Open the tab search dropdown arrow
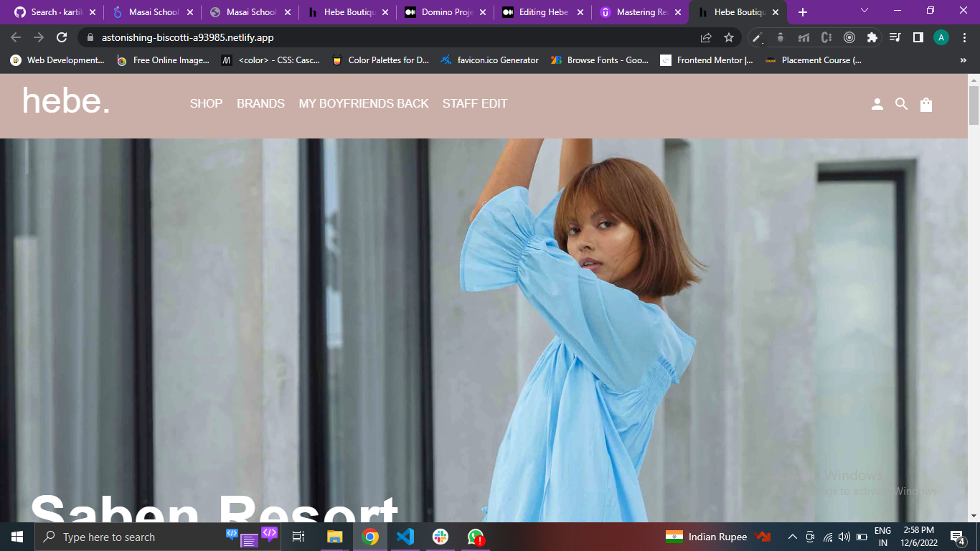This screenshot has width=980, height=551. pyautogui.click(x=863, y=11)
